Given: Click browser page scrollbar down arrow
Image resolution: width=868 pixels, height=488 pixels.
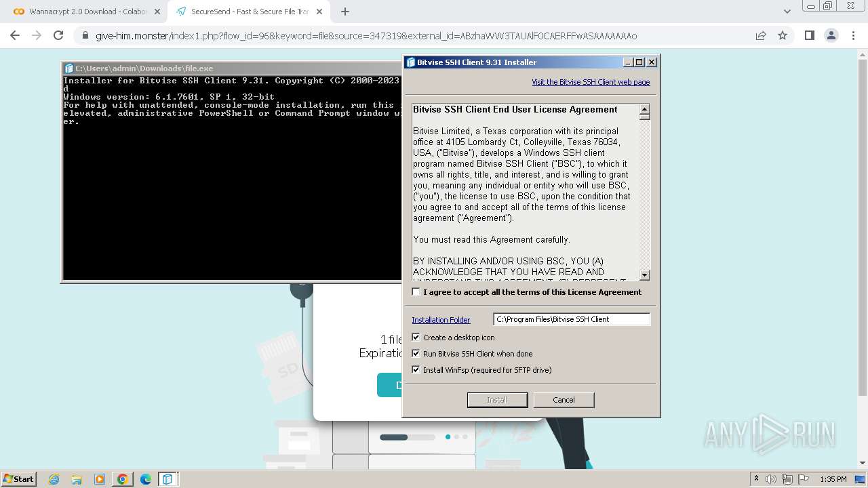Looking at the screenshot, I should 863,464.
